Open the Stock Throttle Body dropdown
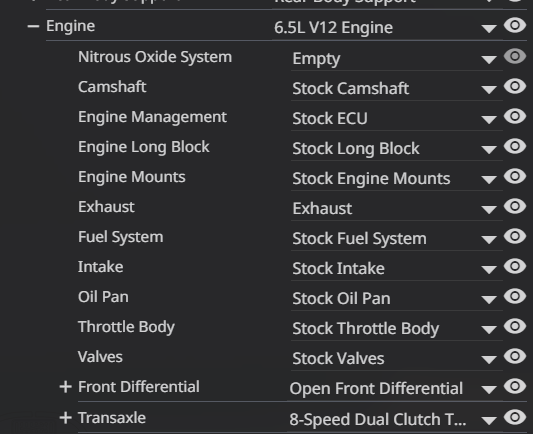This screenshot has width=533, height=434. 397,329
